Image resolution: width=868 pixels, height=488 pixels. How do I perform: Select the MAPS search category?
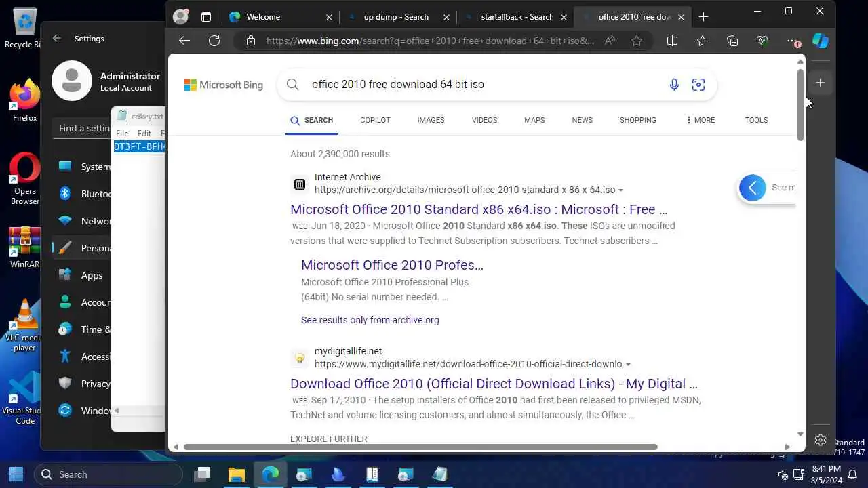(x=534, y=120)
